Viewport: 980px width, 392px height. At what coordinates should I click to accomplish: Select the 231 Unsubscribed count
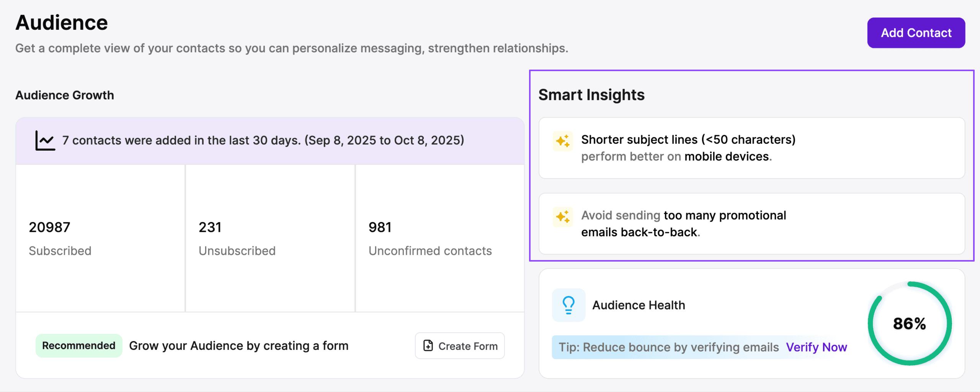pyautogui.click(x=210, y=228)
